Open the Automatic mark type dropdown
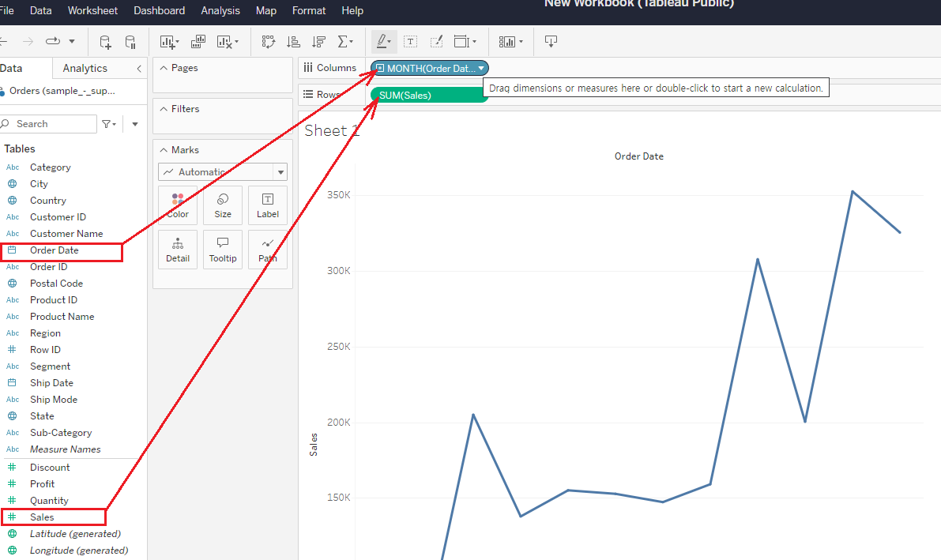941x560 pixels. point(280,172)
